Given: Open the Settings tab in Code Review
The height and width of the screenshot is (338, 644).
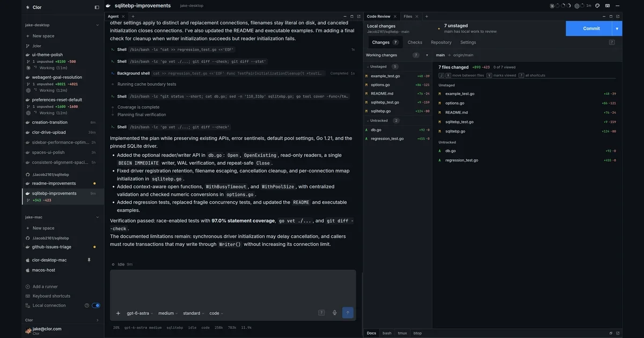Looking at the screenshot, I should (x=468, y=42).
